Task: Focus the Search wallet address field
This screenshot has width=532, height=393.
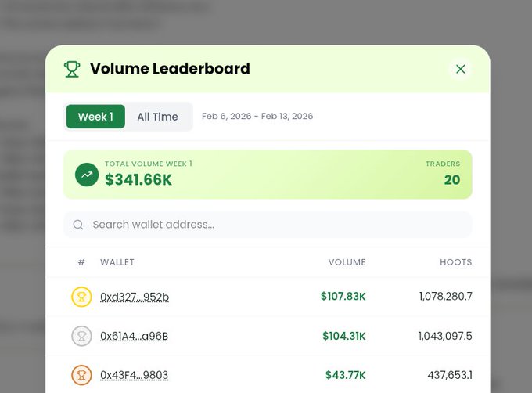Action: coord(274,225)
